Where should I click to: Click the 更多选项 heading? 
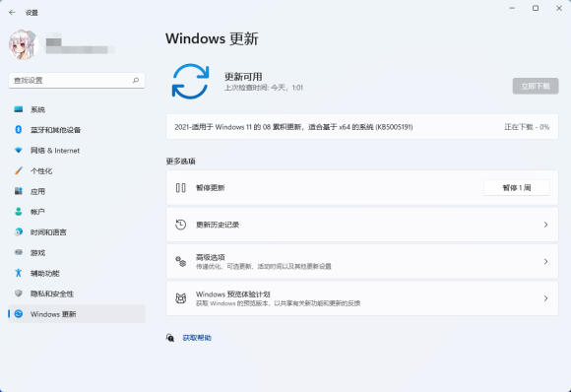point(180,161)
